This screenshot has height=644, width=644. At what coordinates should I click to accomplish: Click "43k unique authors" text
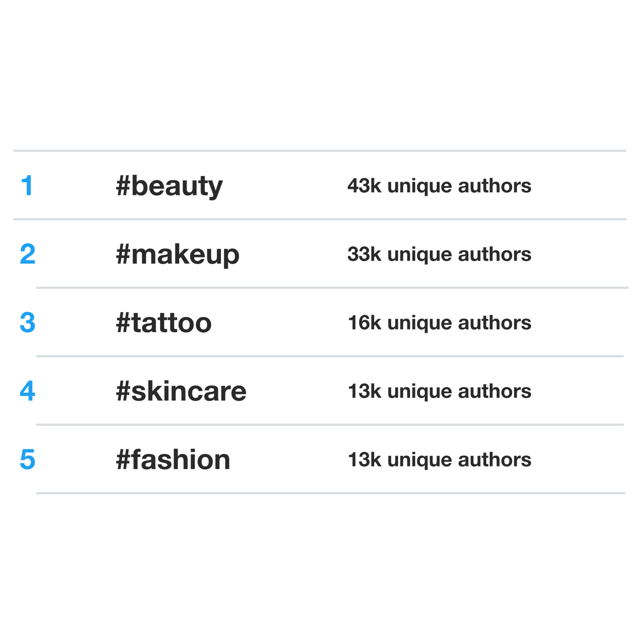[439, 186]
